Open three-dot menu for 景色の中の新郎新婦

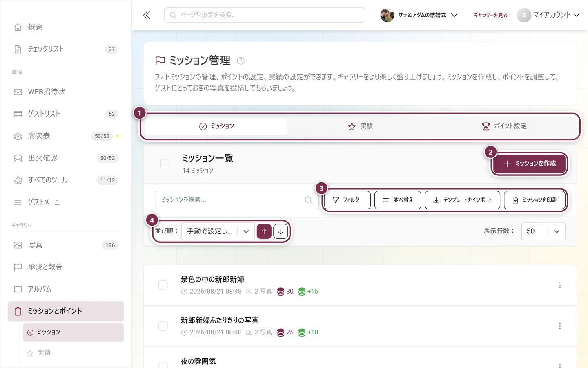[560, 285]
